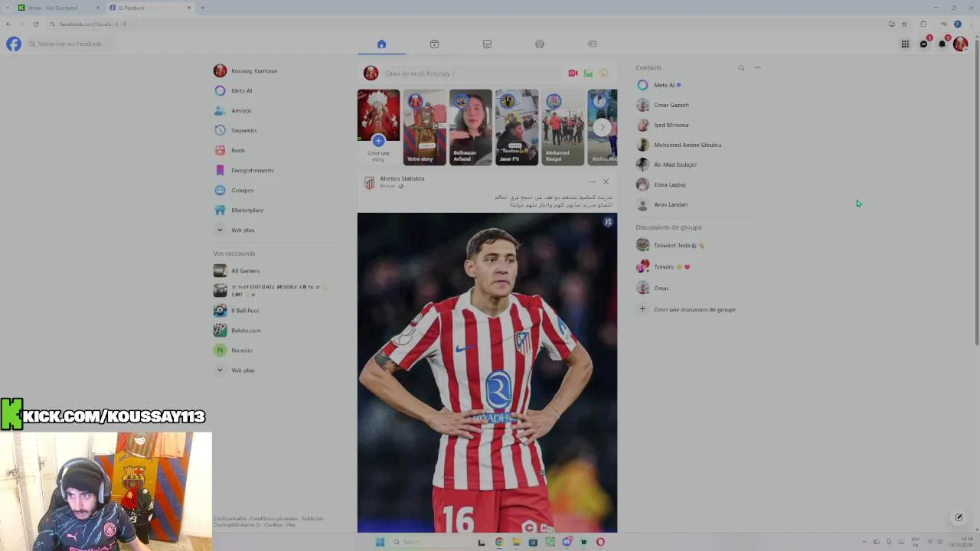Click the Quoi de neuf post composer
The width and height of the screenshot is (980, 551).
(x=472, y=73)
